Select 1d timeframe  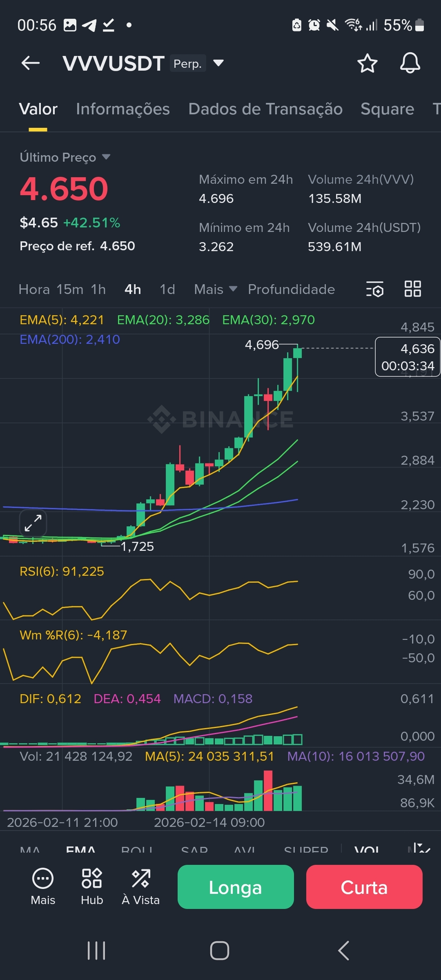[167, 289]
